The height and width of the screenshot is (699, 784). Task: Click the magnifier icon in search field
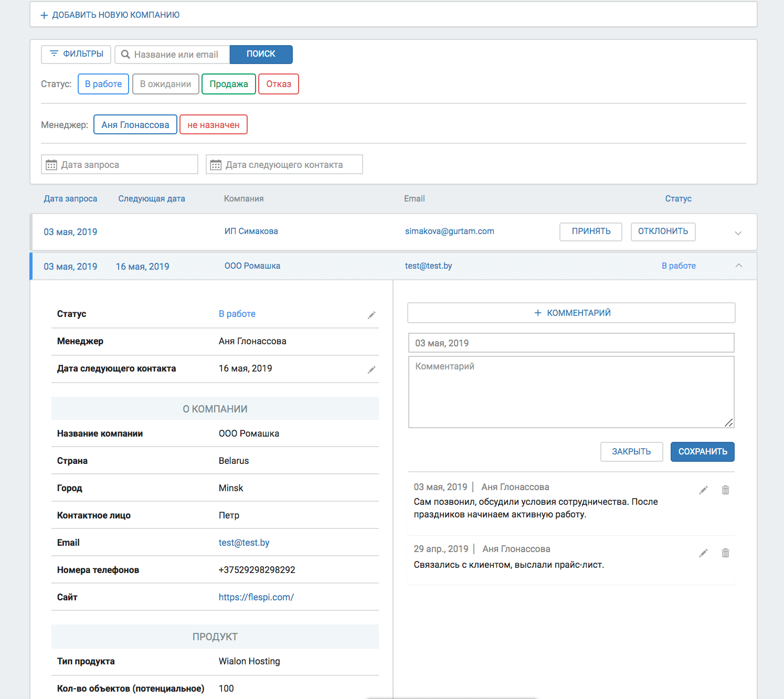pos(125,55)
